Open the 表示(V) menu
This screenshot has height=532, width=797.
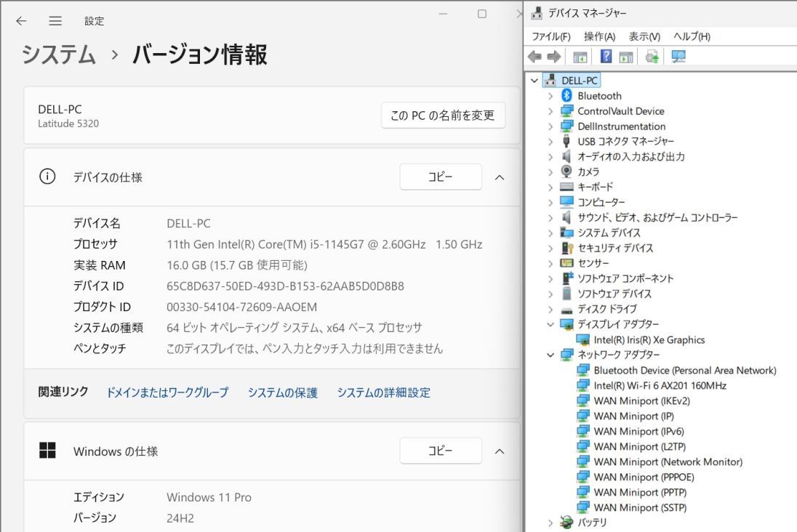(644, 36)
